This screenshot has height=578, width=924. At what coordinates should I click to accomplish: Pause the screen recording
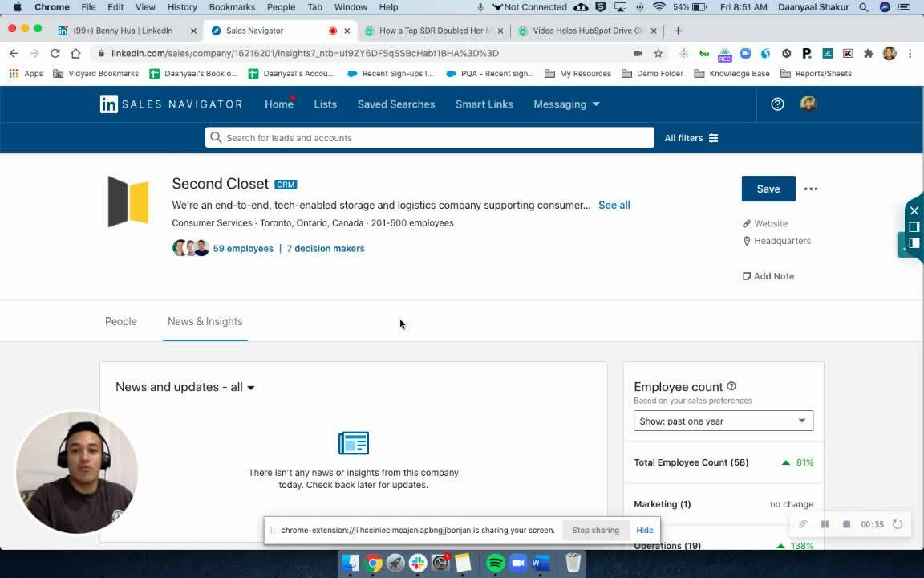825,523
